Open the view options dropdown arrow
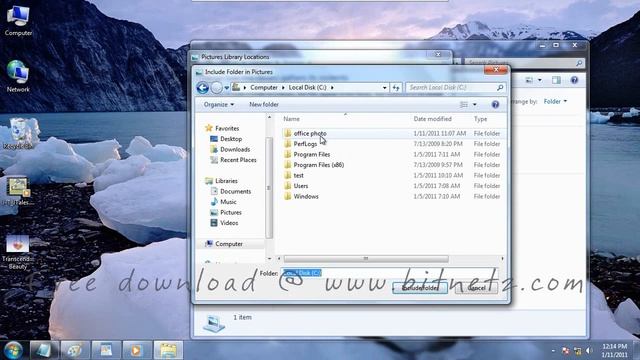640x360 pixels. (474, 105)
